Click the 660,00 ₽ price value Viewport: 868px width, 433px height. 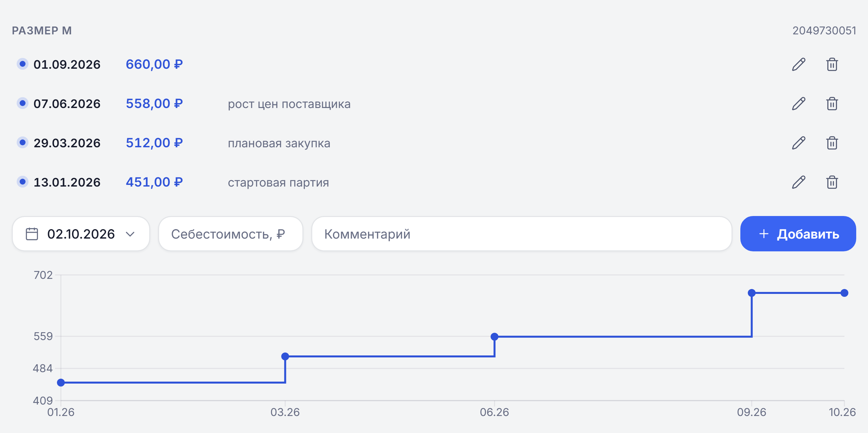(x=154, y=64)
